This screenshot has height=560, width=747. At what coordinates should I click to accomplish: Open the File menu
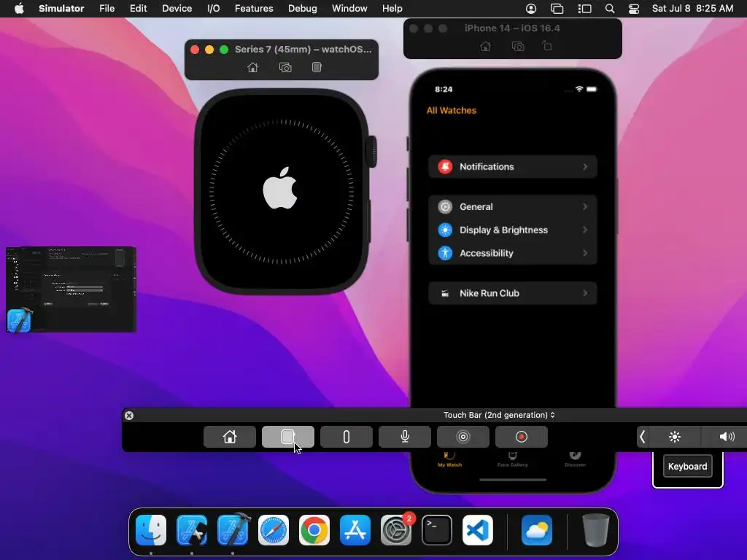pyautogui.click(x=107, y=9)
